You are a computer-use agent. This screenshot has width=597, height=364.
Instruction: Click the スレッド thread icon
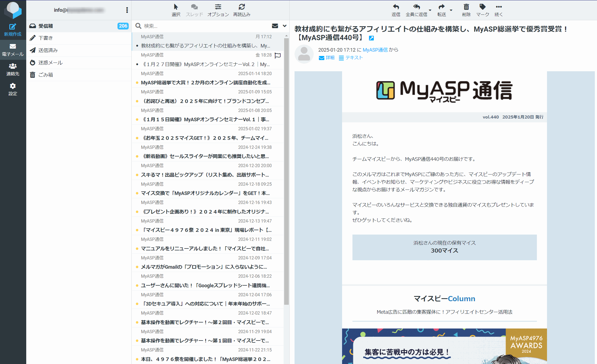click(x=194, y=10)
